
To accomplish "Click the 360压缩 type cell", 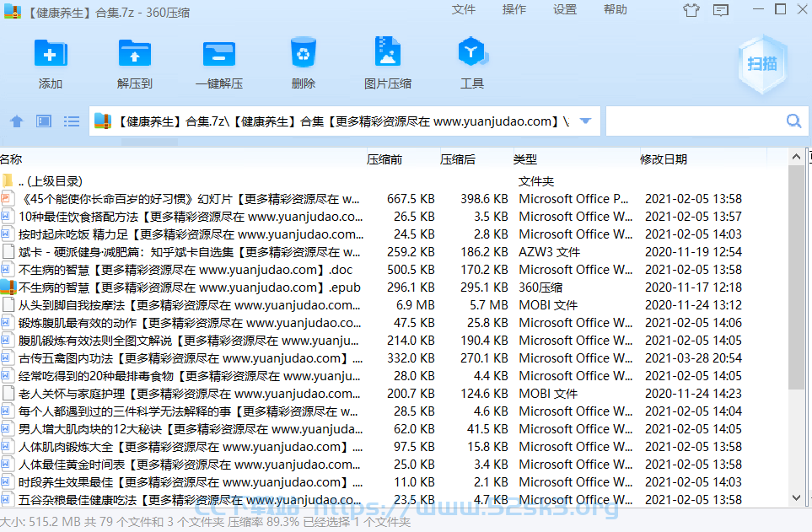I will point(540,287).
